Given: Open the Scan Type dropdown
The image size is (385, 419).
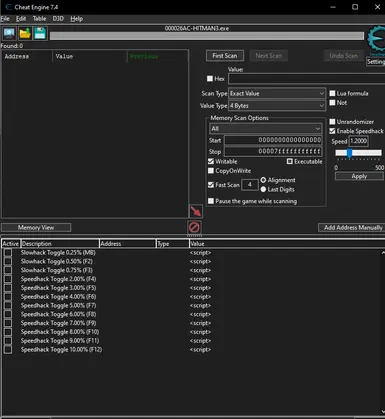Looking at the screenshot, I should click(277, 94).
